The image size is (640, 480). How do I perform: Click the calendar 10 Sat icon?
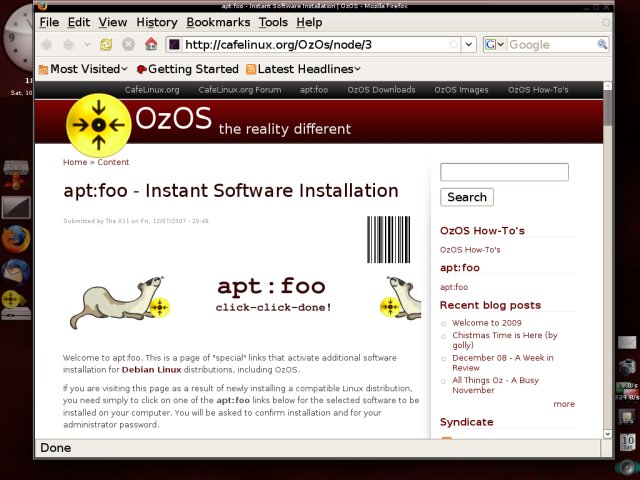628,442
